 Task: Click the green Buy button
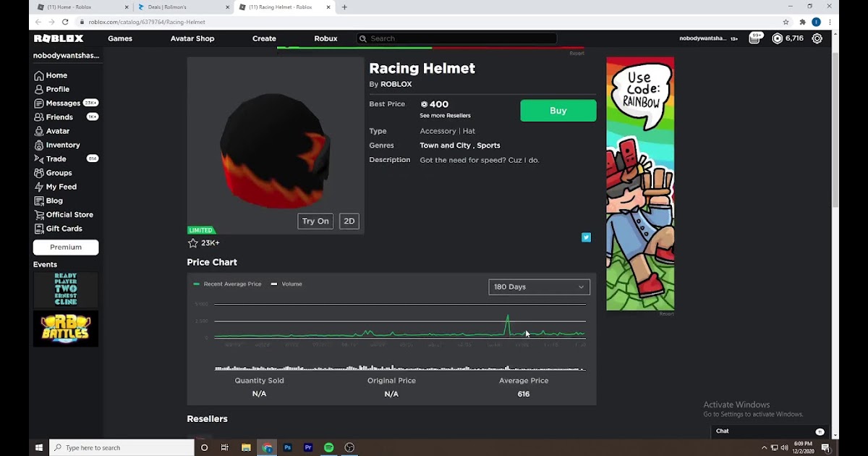558,111
